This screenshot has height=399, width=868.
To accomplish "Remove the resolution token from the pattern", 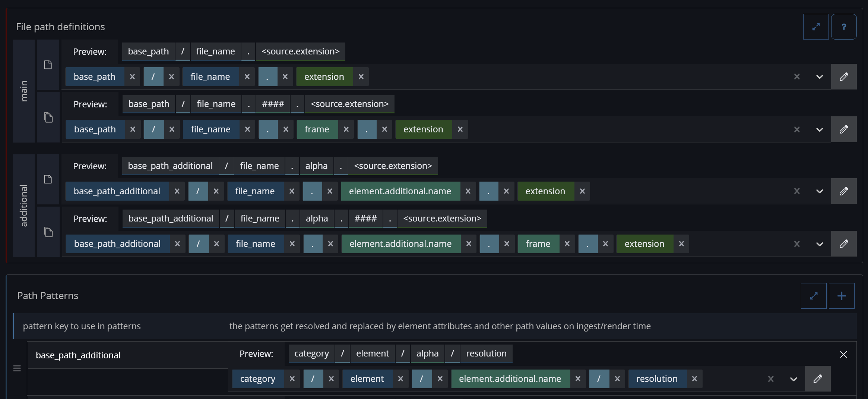I will [x=694, y=379].
